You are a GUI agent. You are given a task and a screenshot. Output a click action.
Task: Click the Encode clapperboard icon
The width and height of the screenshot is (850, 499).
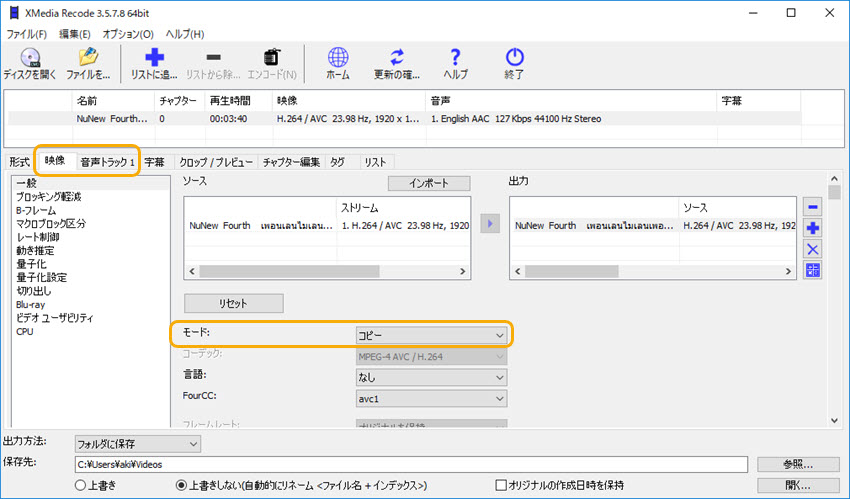[x=271, y=58]
